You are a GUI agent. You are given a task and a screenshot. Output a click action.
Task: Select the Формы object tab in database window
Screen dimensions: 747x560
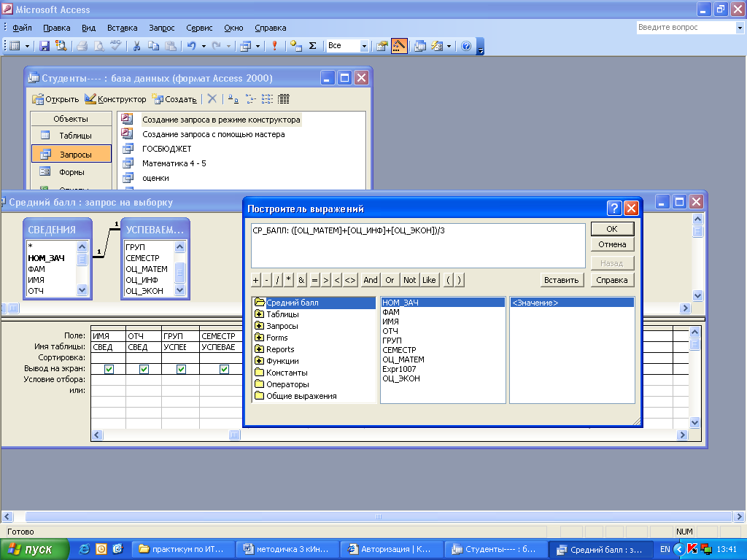point(71,172)
